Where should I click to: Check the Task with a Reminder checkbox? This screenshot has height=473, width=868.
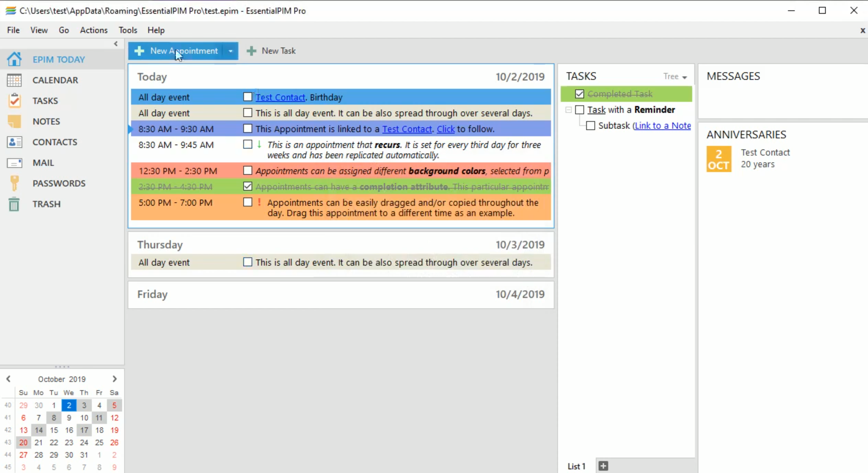[x=579, y=110]
